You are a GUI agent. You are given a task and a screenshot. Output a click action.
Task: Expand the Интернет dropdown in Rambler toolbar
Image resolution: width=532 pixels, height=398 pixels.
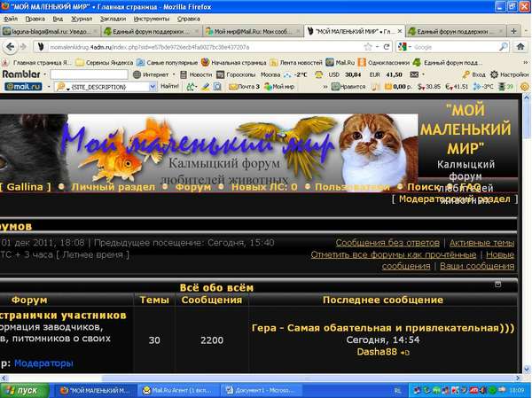coord(179,74)
